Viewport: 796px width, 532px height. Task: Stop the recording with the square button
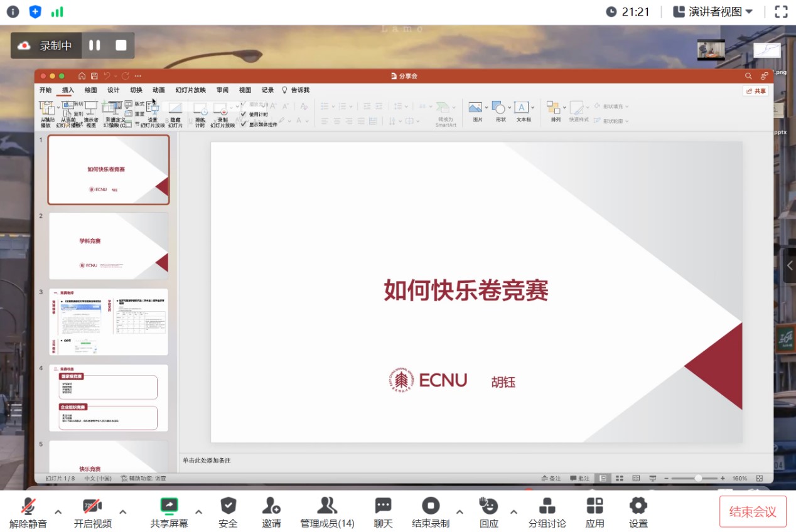(x=121, y=45)
